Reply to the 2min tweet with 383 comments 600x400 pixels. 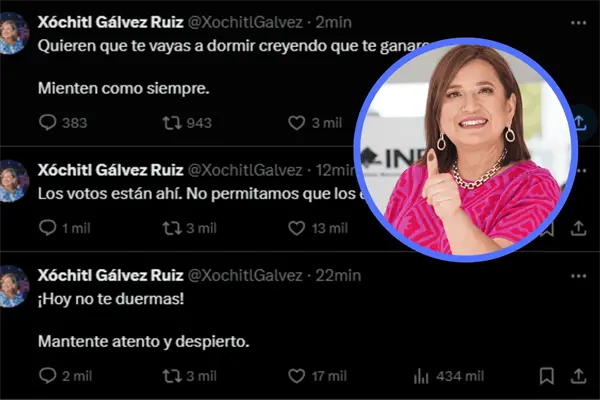point(47,123)
